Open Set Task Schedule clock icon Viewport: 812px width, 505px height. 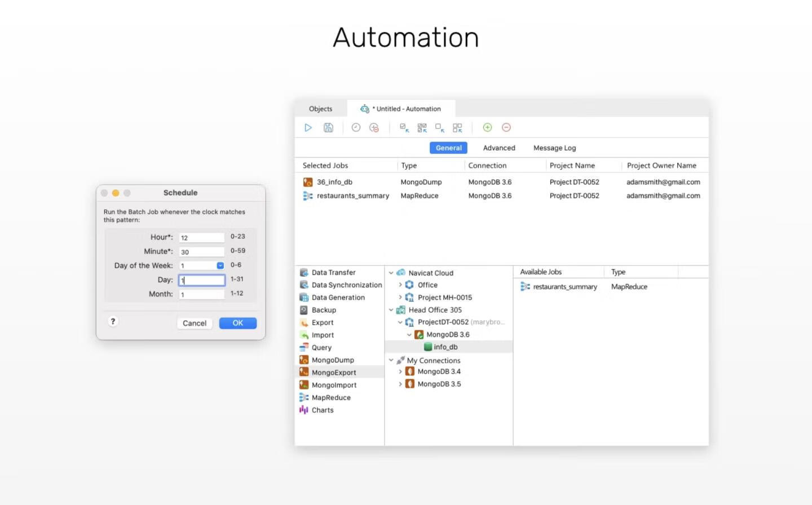pos(356,127)
